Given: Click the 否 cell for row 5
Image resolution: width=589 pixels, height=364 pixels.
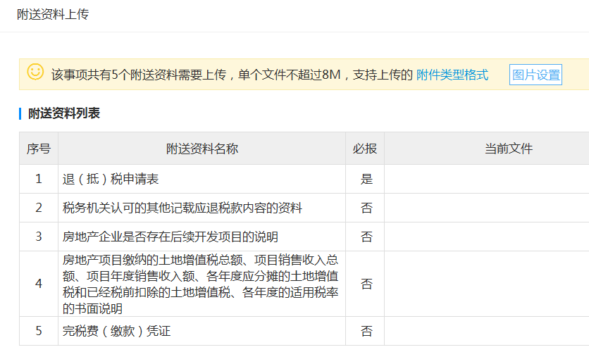Looking at the screenshot, I should (366, 331).
